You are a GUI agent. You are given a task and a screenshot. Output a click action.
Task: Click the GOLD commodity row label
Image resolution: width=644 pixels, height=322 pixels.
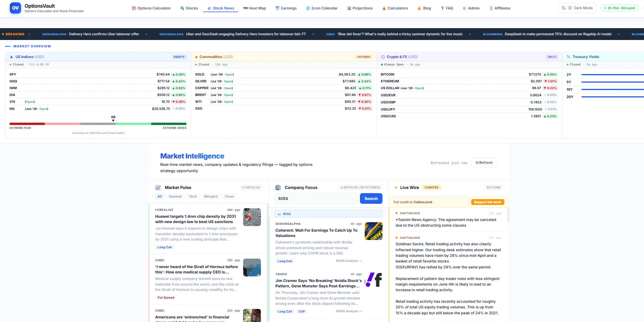click(x=200, y=74)
